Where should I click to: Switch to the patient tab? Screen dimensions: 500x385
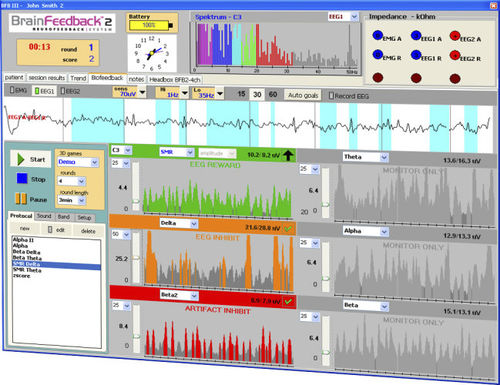[x=14, y=77]
